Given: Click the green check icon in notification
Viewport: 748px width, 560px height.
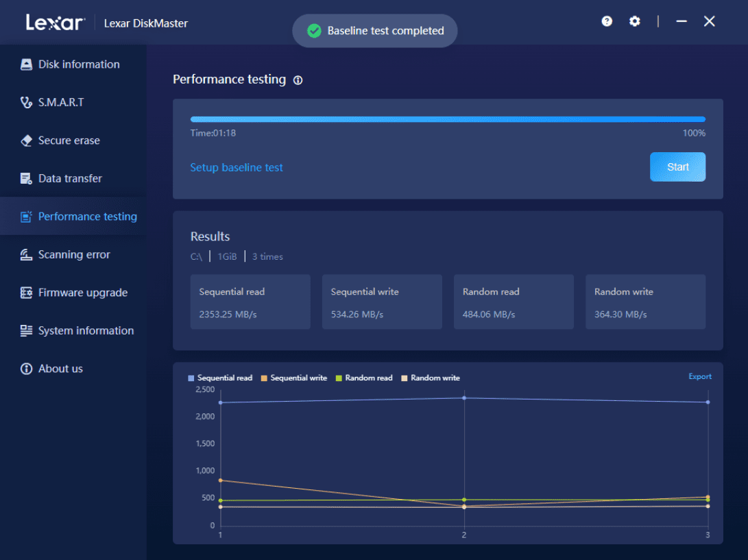Looking at the screenshot, I should [x=315, y=31].
